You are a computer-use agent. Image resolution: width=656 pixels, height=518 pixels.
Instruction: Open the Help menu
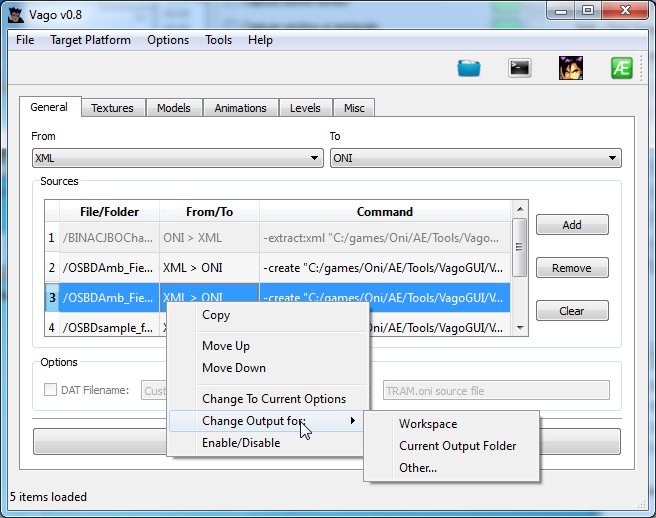[x=260, y=40]
